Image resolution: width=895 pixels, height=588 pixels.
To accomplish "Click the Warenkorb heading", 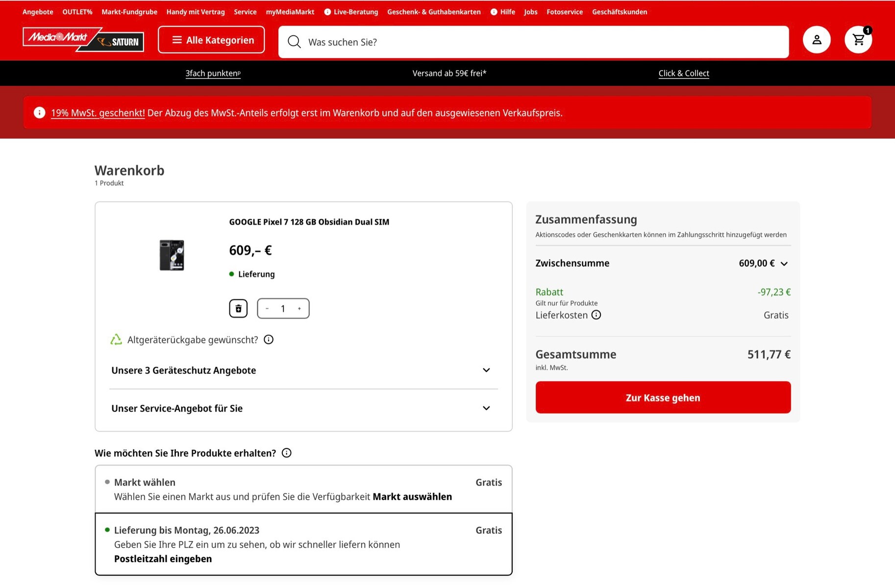I will 129,171.
